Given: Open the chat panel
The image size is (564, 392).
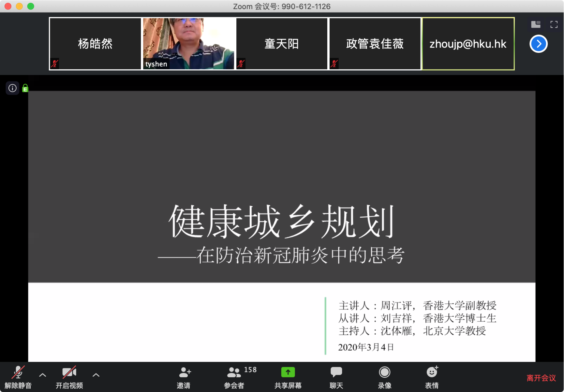Looking at the screenshot, I should tap(336, 372).
